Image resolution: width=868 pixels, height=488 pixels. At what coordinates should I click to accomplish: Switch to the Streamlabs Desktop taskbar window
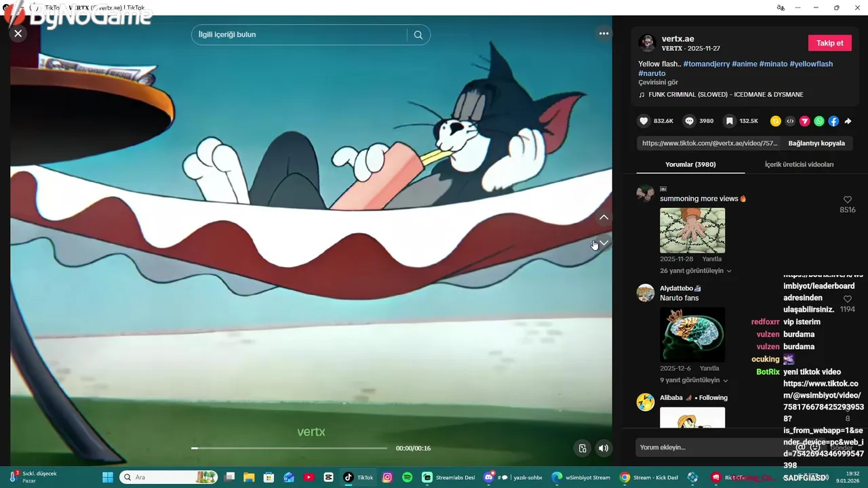(448, 477)
